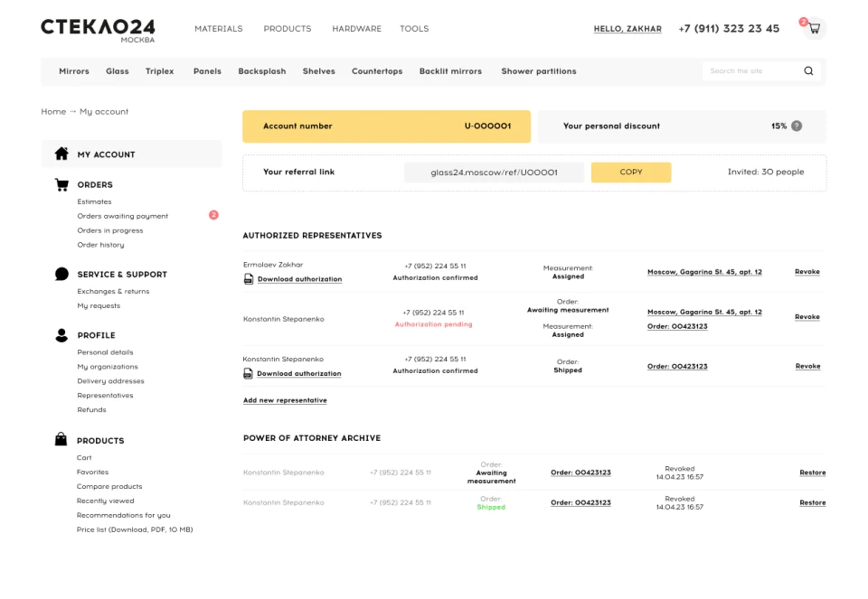
Task: Open Cart link under Products
Action: 84,458
